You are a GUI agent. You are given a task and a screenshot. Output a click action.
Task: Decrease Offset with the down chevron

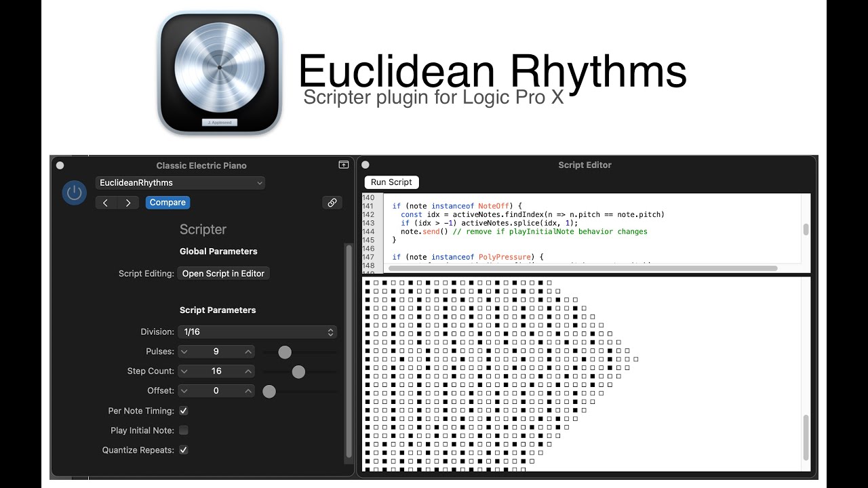[x=183, y=391]
